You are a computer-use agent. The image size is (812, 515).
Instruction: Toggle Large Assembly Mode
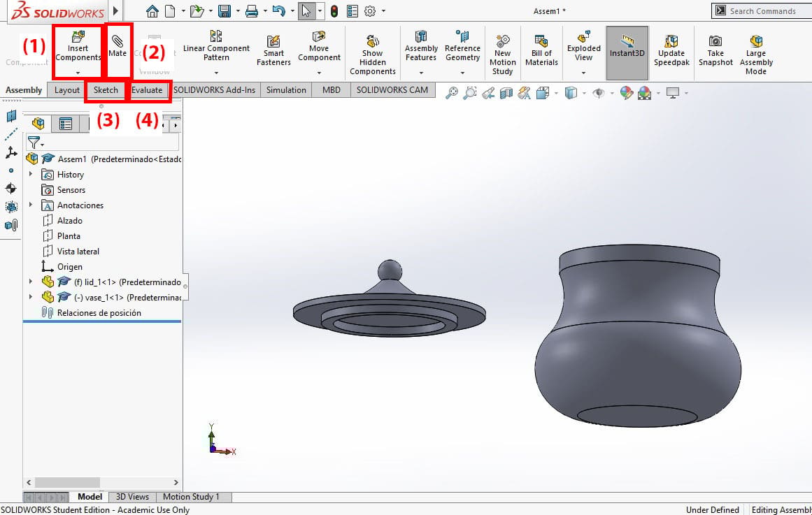(756, 55)
